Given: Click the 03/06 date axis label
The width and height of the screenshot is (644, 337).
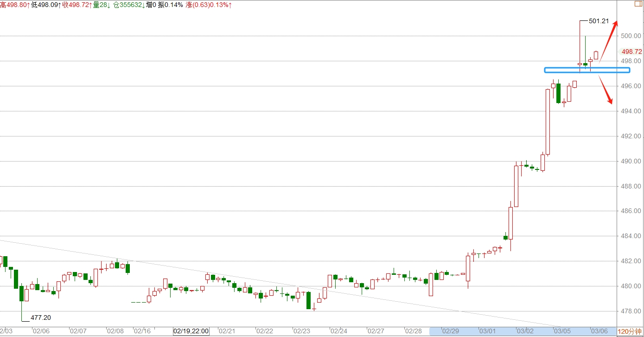Looking at the screenshot, I should [599, 331].
